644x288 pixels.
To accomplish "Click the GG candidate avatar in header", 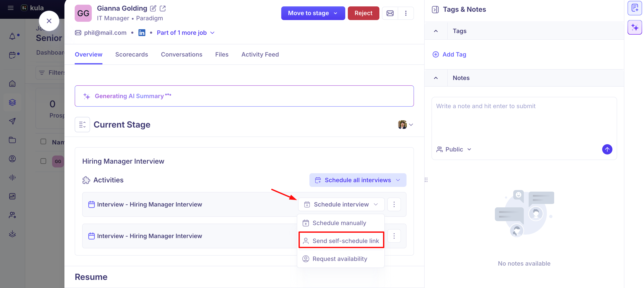I will point(83,13).
